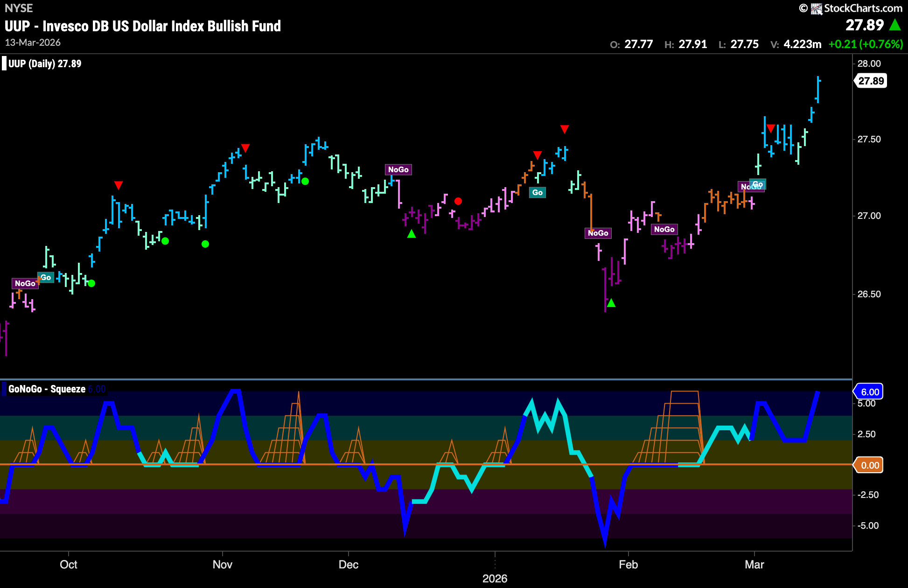The image size is (908, 588).
Task: Click the 27.89 current price tag on axis
Action: coord(871,81)
